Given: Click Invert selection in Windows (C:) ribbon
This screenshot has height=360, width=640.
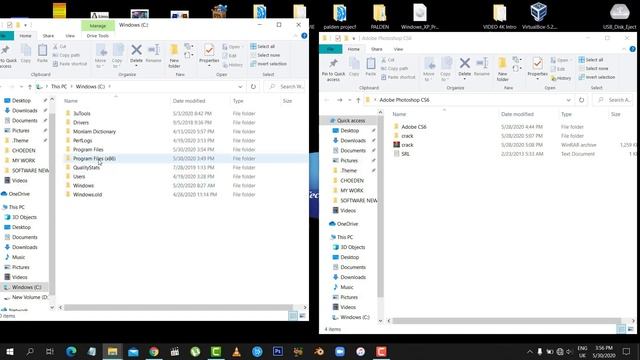Looking at the screenshot, I should [269, 64].
